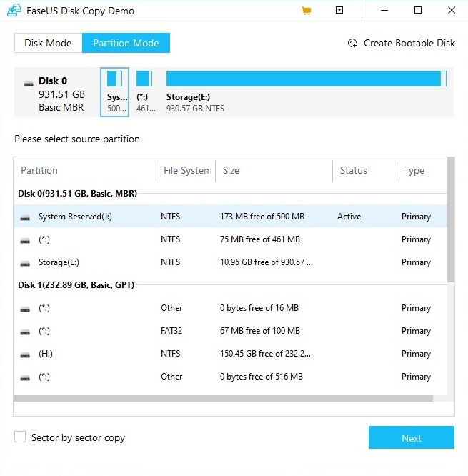Image resolution: width=468 pixels, height=476 pixels.
Task: Maximize the EaseUS Disk Copy window
Action: point(418,10)
